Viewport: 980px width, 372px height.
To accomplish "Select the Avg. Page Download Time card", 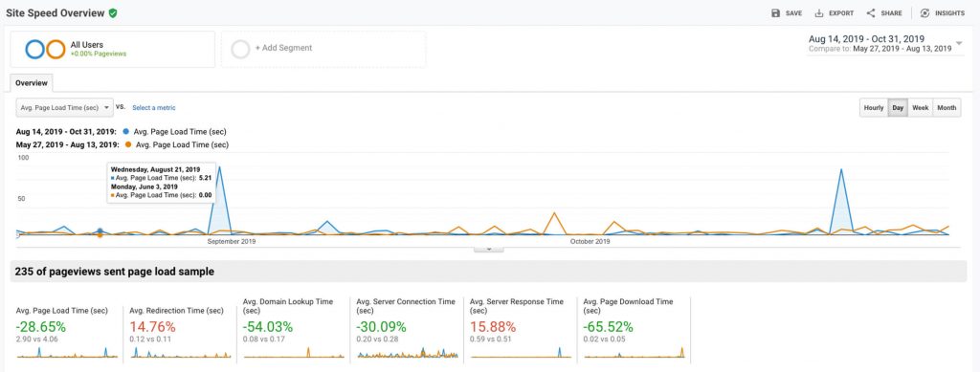I will [634, 332].
